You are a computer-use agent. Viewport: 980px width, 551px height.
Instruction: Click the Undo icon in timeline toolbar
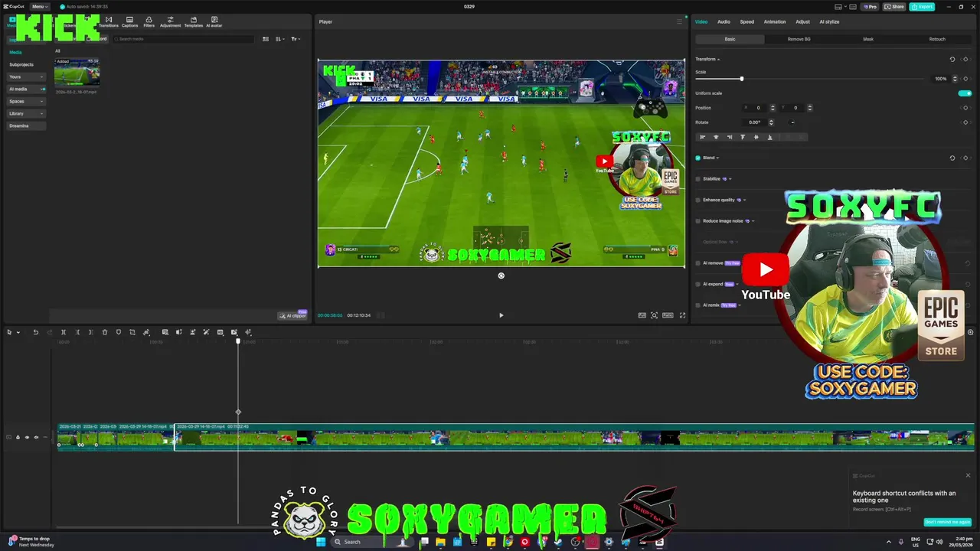click(x=35, y=332)
